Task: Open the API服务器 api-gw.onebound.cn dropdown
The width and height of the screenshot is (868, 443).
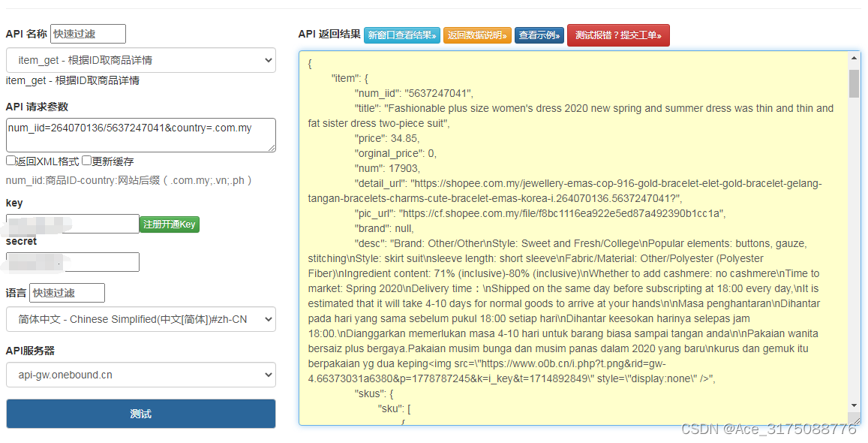Action: coord(140,375)
